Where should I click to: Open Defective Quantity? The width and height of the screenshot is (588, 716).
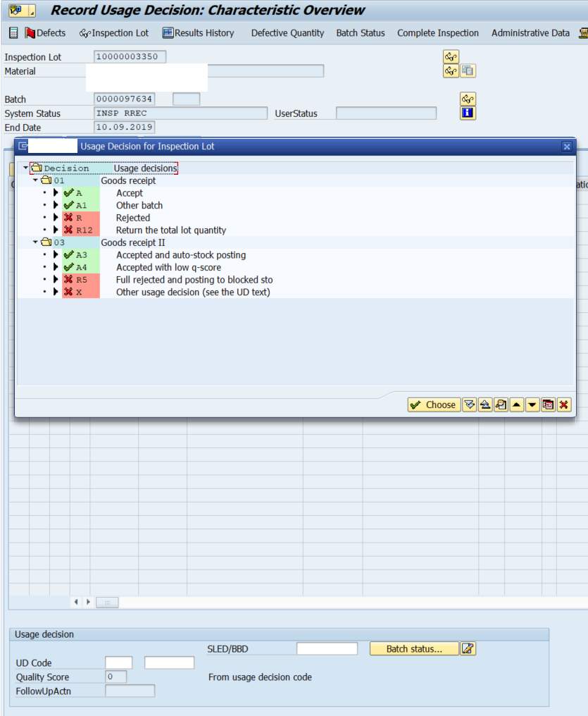pyautogui.click(x=287, y=33)
